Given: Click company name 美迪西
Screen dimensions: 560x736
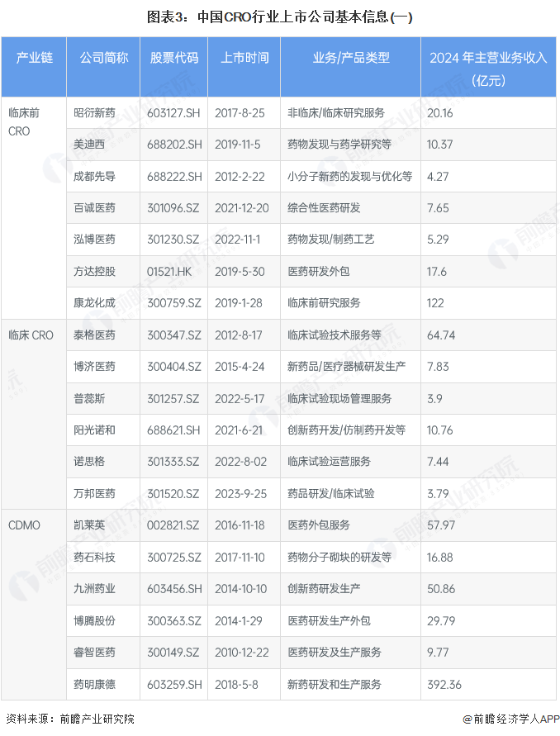Looking at the screenshot, I should coord(89,145).
